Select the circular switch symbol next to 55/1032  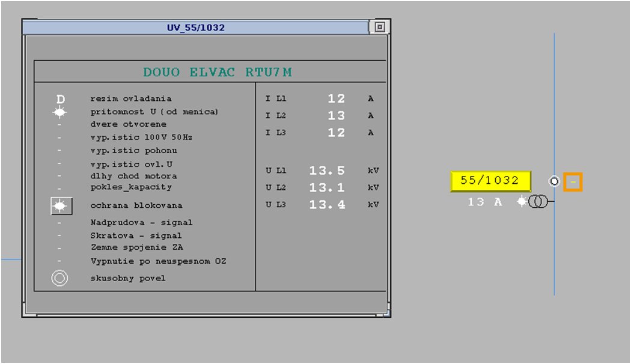(554, 181)
